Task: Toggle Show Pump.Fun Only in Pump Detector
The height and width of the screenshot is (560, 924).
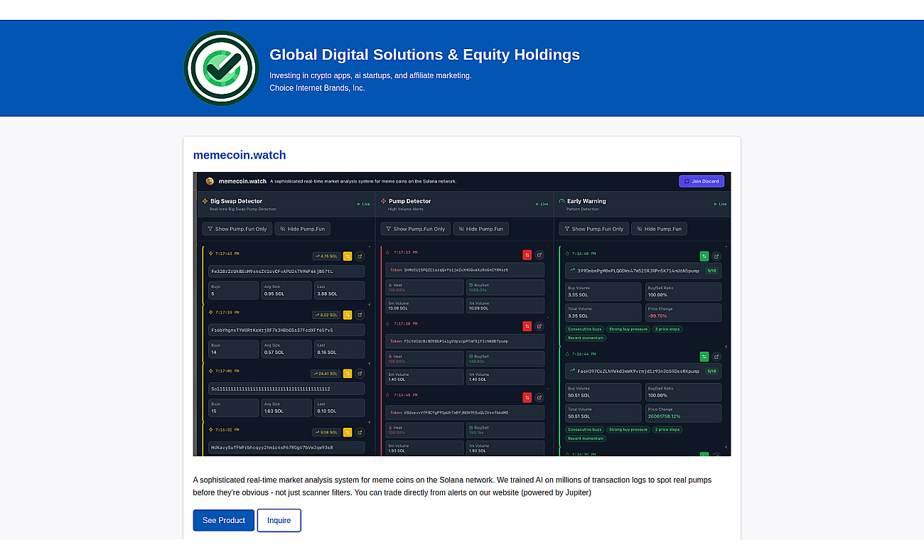Action: [416, 229]
